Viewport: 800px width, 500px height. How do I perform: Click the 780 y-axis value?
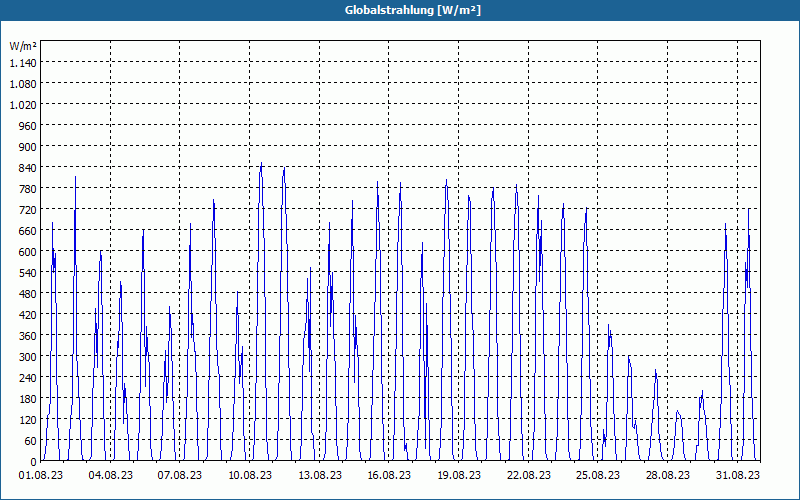pyautogui.click(x=28, y=189)
